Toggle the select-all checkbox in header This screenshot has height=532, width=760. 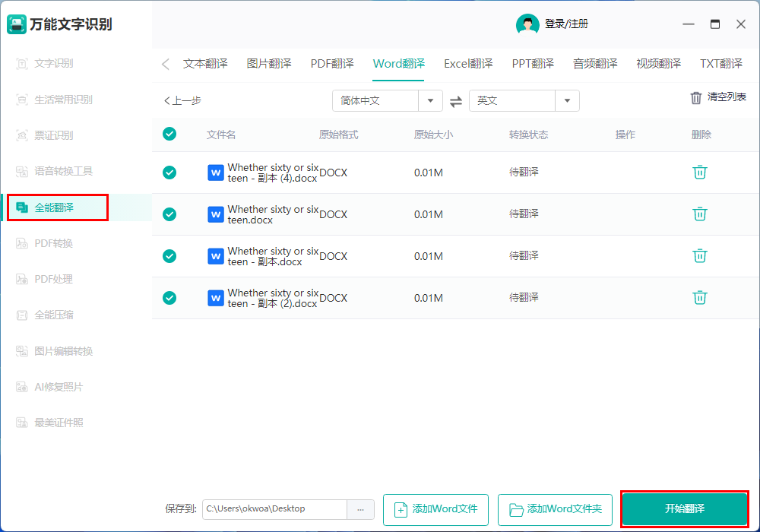(169, 135)
